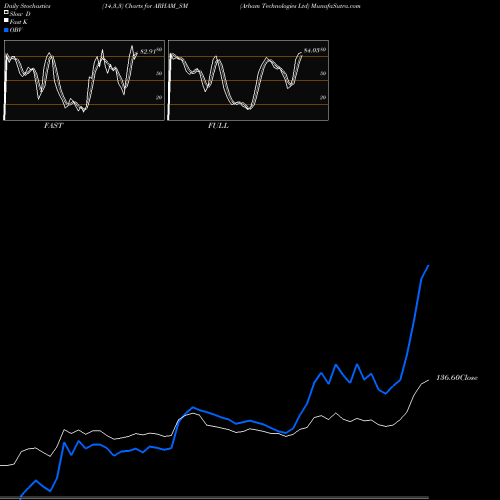Click the Fast K legend swatch

point(6,20)
